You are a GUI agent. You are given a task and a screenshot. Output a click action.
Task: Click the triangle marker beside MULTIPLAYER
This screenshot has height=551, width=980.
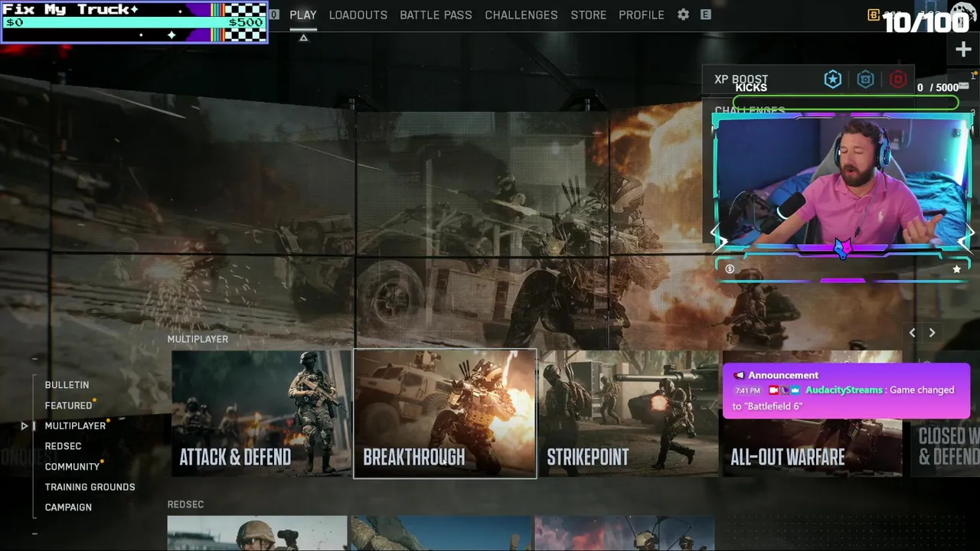pos(24,425)
